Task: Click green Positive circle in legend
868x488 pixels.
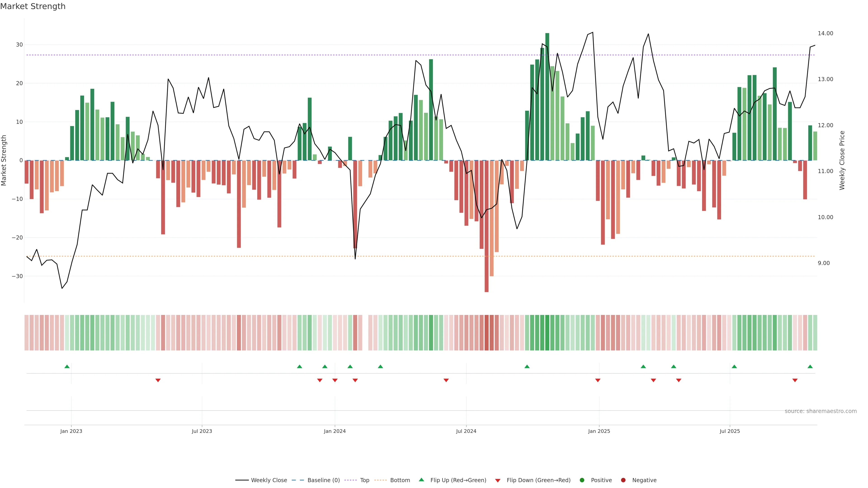Action: [582, 480]
